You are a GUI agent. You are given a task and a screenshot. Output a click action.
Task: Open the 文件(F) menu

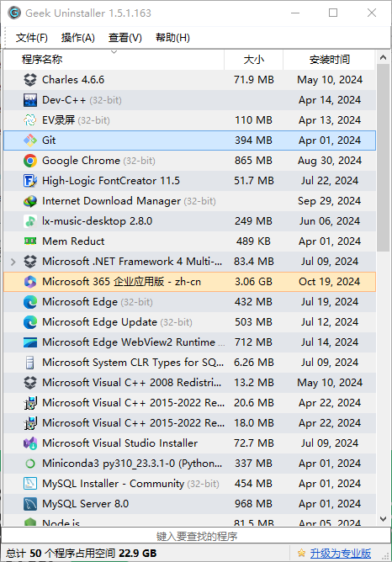[x=31, y=38]
